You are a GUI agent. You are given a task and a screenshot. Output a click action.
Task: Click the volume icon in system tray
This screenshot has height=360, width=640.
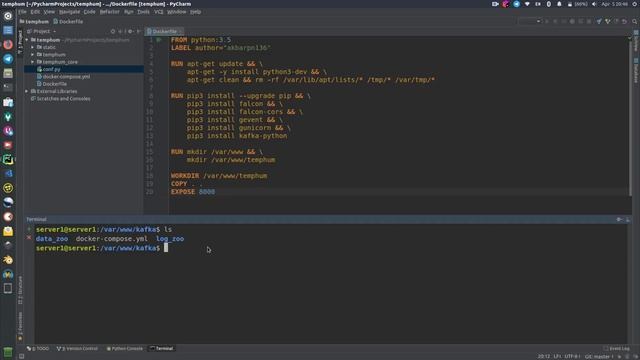594,4
